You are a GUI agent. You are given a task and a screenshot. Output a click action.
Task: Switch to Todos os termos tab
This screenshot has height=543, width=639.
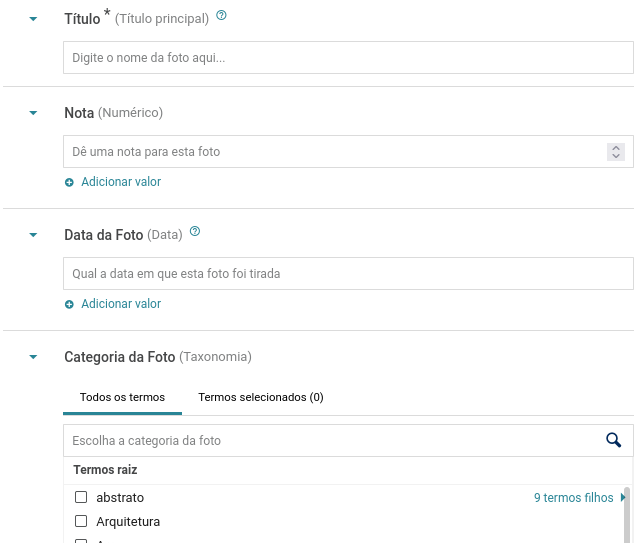(x=122, y=397)
